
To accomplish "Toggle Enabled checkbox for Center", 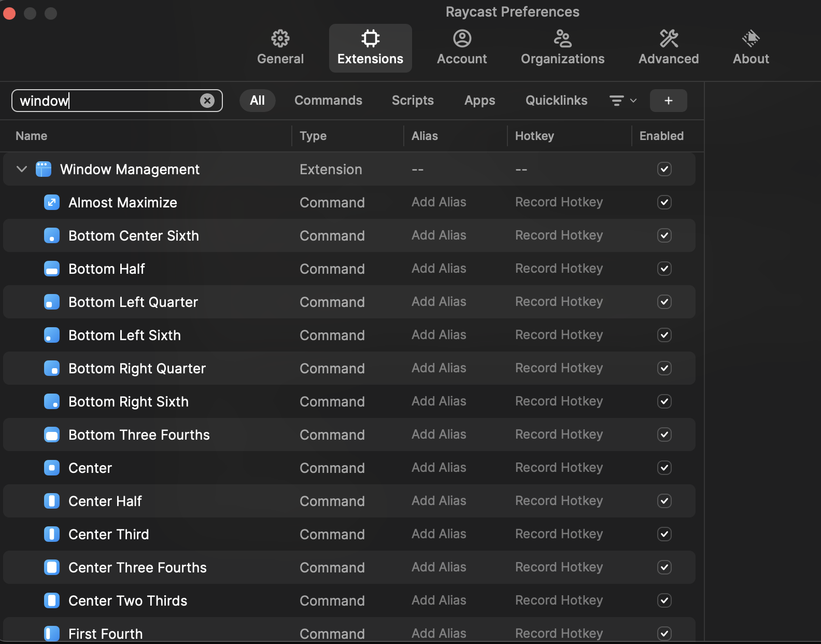I will pos(664,468).
